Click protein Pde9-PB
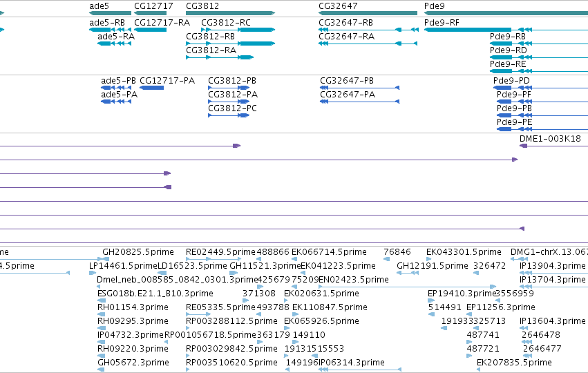This screenshot has height=373, width=588. coord(515,108)
